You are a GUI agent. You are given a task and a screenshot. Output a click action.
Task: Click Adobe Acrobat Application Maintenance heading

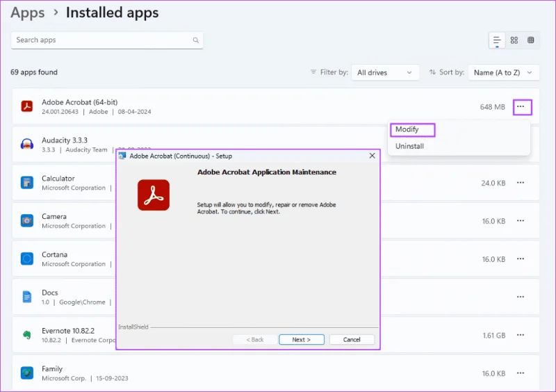point(267,172)
